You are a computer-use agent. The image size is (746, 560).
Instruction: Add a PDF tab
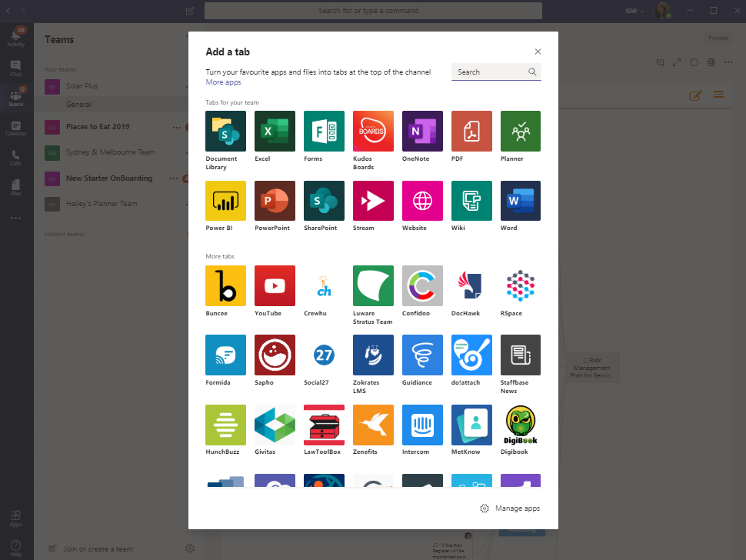coord(471,131)
